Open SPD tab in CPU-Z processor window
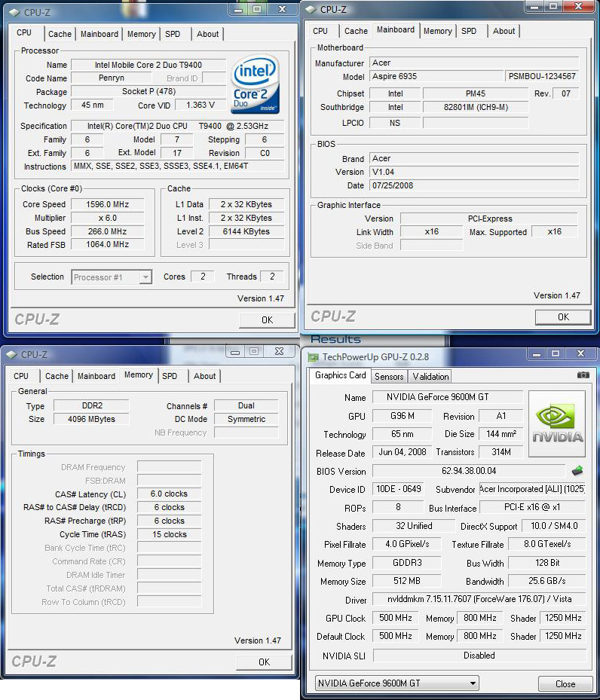 173,34
